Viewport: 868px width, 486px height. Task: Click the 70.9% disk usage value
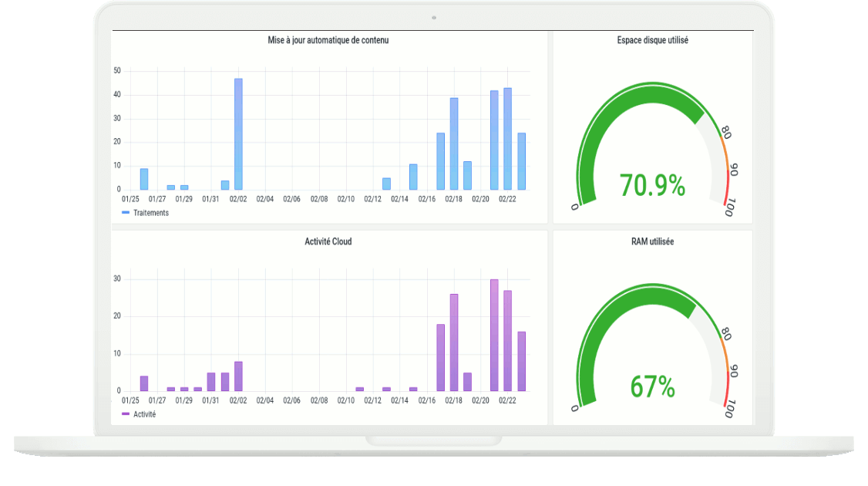pos(652,185)
